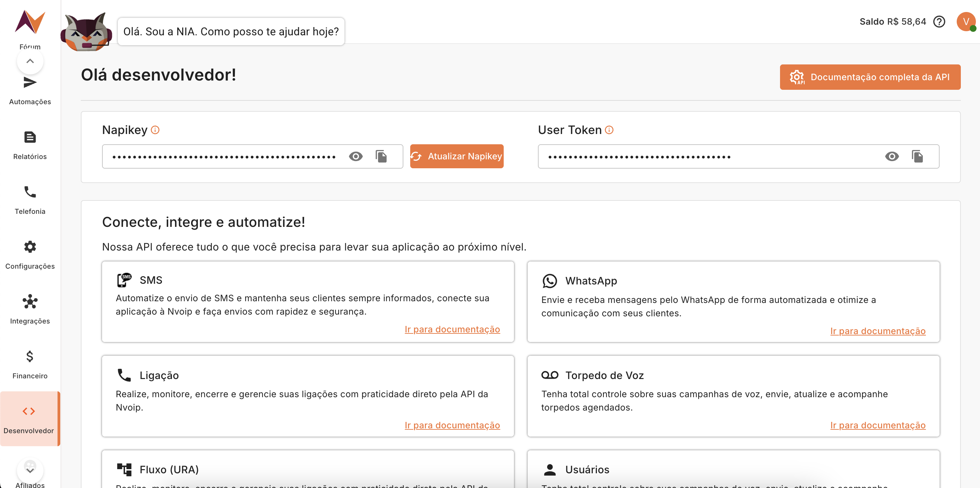Open the help question mark icon
980x488 pixels.
click(939, 22)
